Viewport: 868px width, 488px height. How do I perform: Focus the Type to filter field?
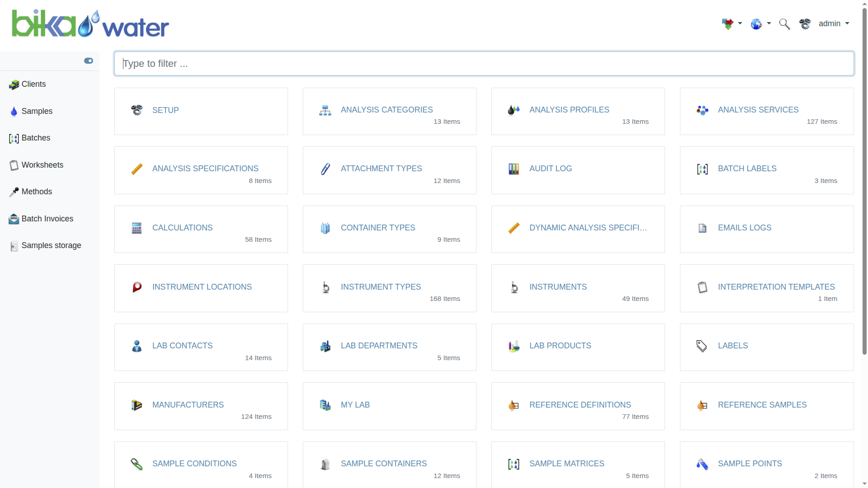pyautogui.click(x=484, y=64)
